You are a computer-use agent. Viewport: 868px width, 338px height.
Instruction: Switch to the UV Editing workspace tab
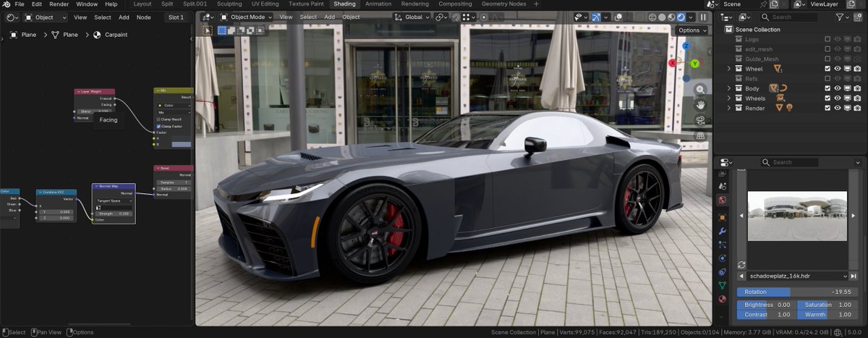[264, 4]
